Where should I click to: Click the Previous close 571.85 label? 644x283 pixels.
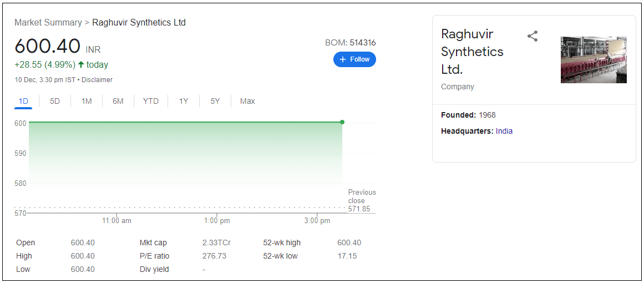click(x=362, y=200)
